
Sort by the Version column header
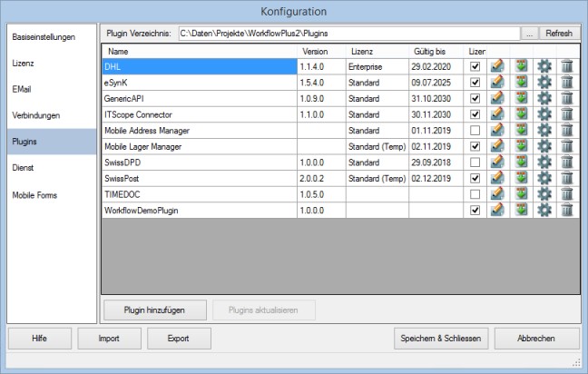pyautogui.click(x=321, y=52)
